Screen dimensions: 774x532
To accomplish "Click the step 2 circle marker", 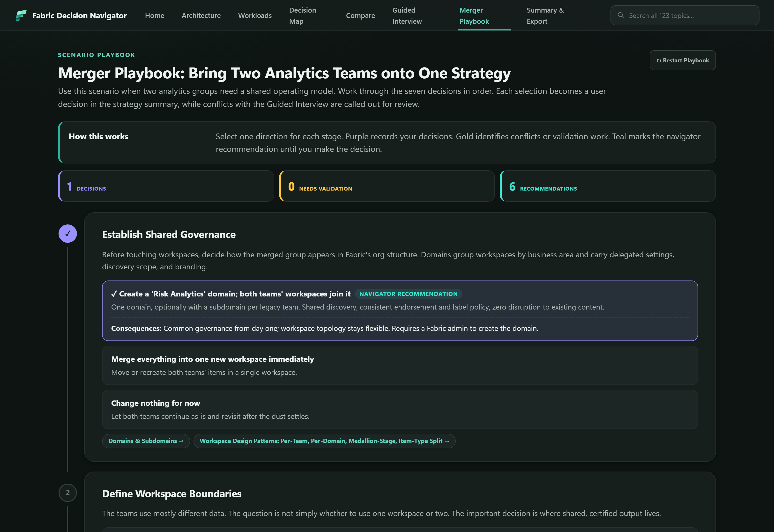I will point(68,493).
